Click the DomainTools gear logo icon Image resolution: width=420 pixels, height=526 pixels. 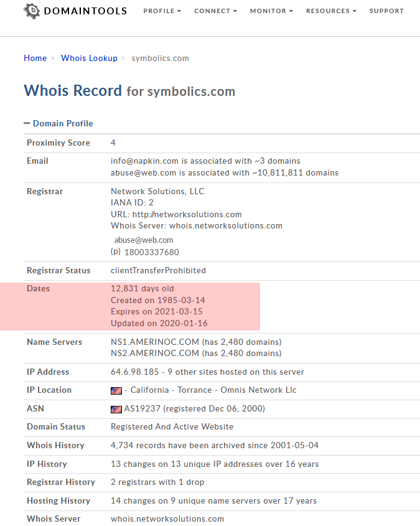click(x=32, y=11)
